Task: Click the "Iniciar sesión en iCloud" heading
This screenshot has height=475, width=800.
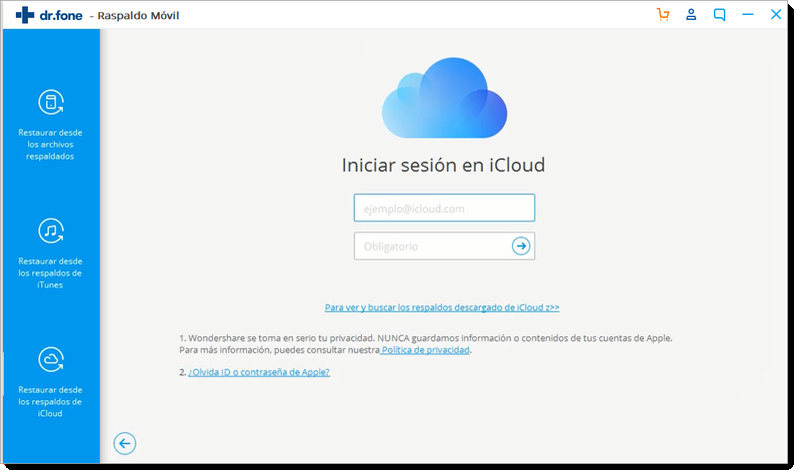Action: pos(443,165)
